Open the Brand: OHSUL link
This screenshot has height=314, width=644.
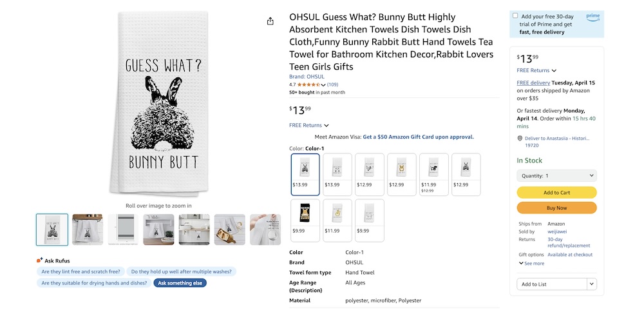(307, 77)
